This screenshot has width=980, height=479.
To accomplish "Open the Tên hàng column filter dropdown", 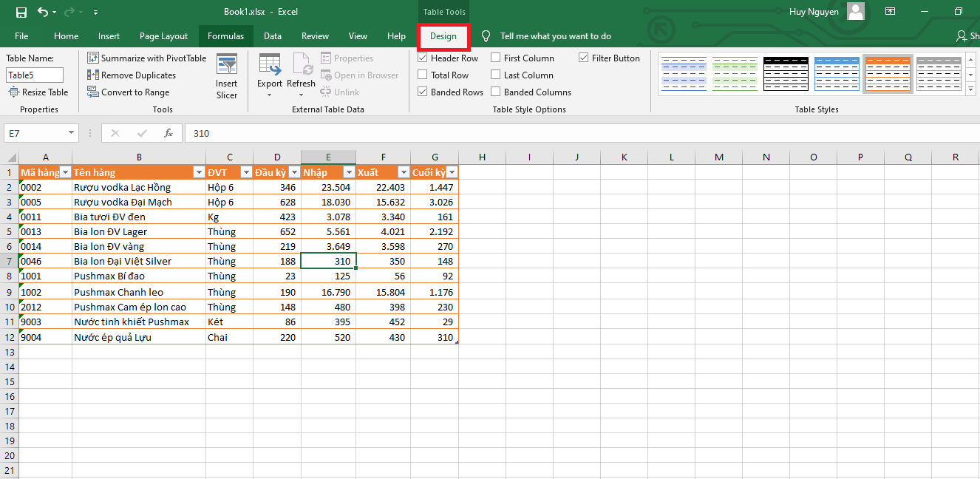I will tap(198, 172).
